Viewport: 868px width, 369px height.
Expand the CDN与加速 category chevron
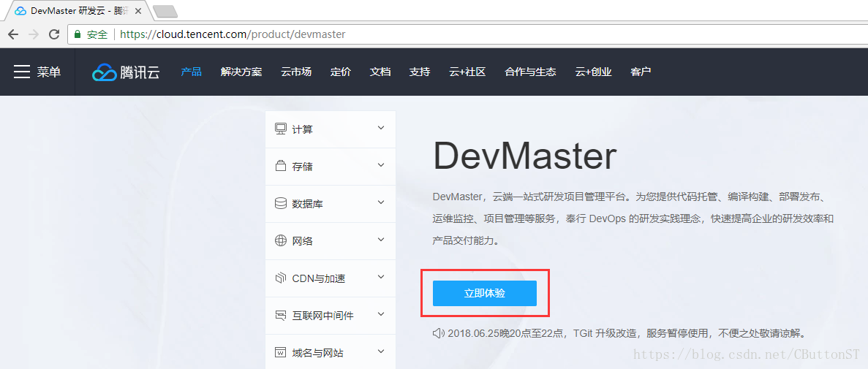(381, 277)
